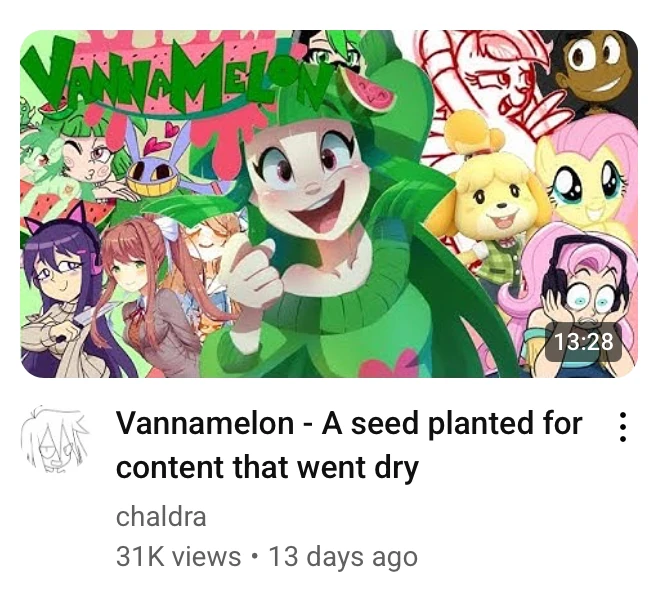Screen dimensions: 658x602
Task: Open chaldra's channel avatar
Action: click(x=55, y=439)
